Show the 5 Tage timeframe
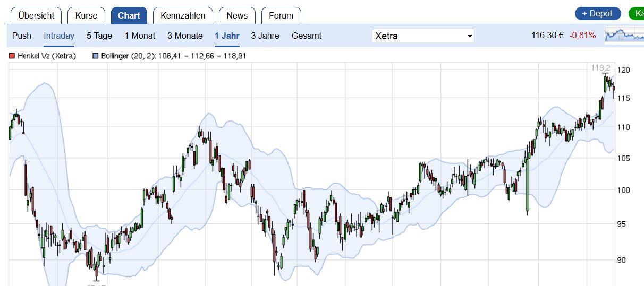The width and height of the screenshot is (644, 286). (99, 36)
